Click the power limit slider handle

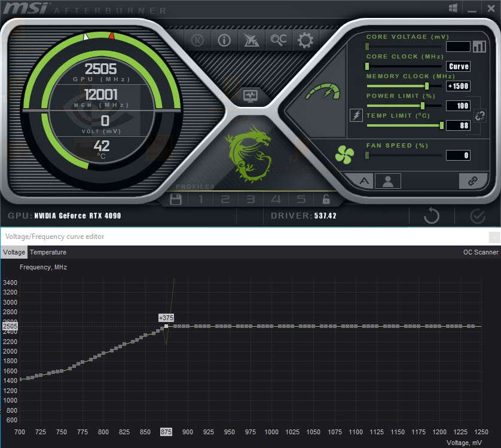tap(423, 106)
